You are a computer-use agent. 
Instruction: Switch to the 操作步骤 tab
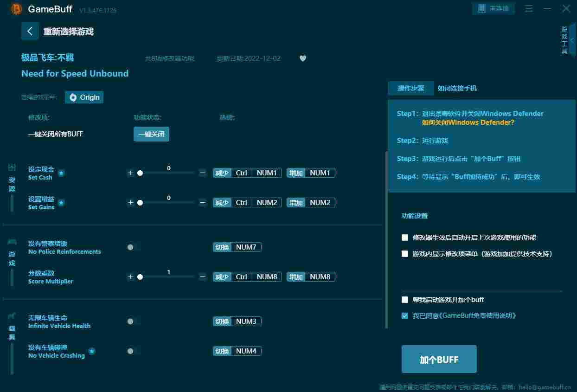[x=411, y=88]
